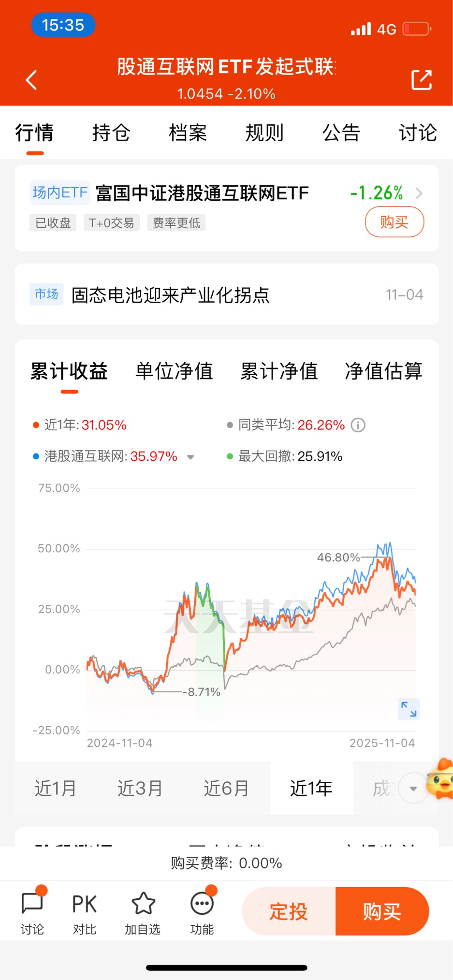Open the 成立 period dropdown arrow
Image resolution: width=453 pixels, height=980 pixels.
(413, 789)
